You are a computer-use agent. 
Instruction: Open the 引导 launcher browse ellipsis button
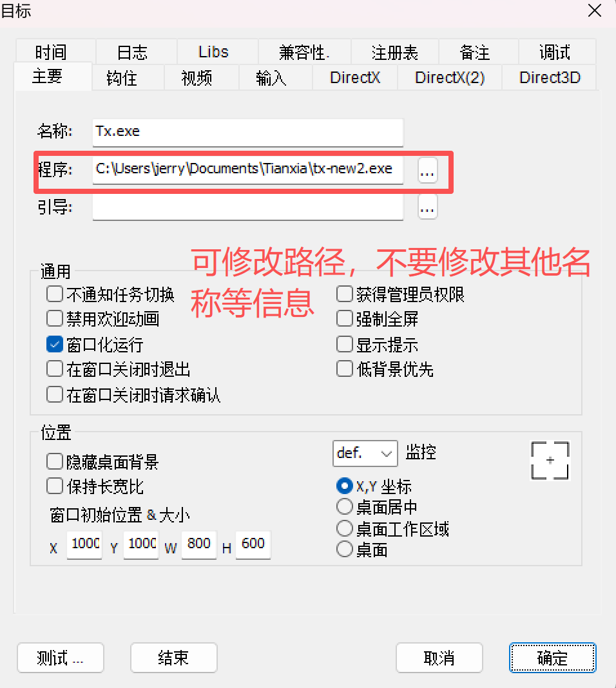(427, 207)
